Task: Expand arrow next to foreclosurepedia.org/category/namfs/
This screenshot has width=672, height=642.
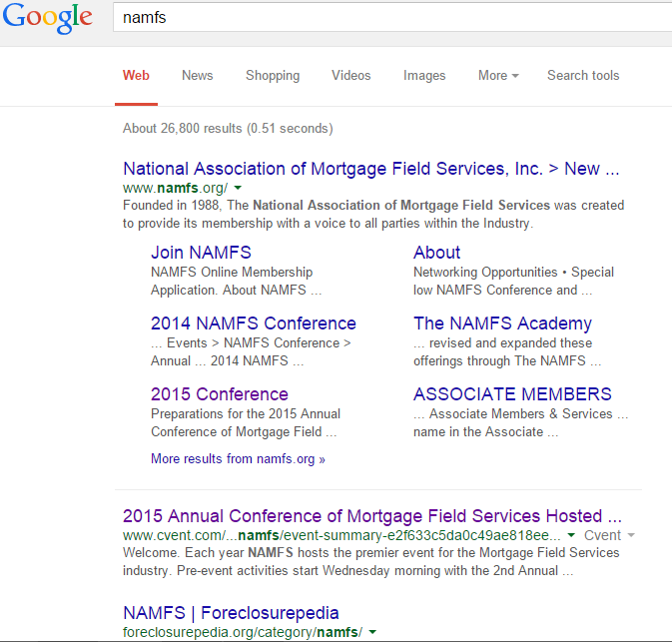Action: pyautogui.click(x=372, y=632)
